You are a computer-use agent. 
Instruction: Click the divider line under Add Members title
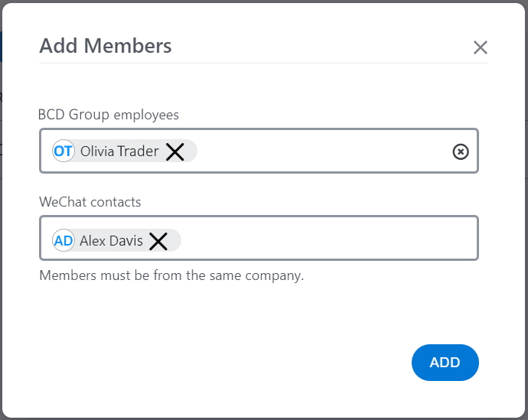coord(263,63)
